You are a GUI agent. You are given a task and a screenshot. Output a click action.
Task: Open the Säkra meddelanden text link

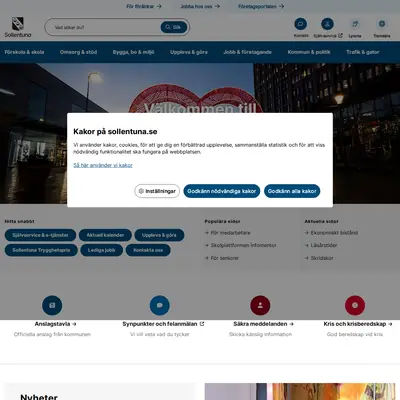pos(263,324)
